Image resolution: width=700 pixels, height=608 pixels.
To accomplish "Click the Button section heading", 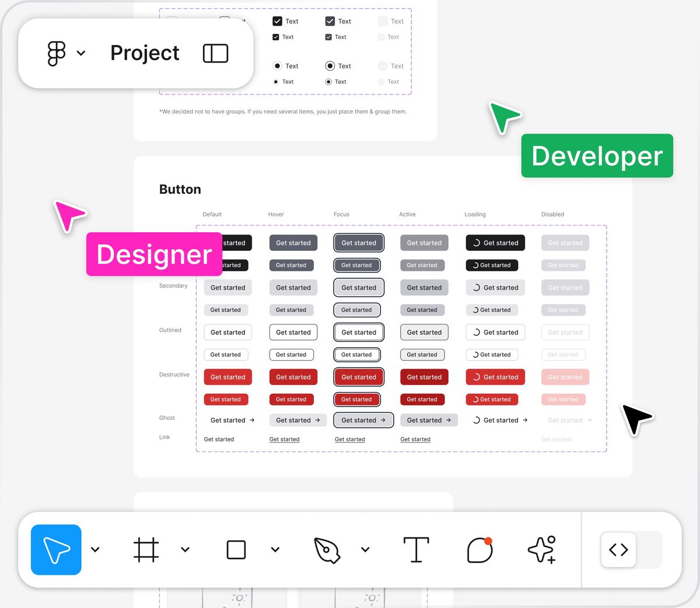I will coord(180,190).
